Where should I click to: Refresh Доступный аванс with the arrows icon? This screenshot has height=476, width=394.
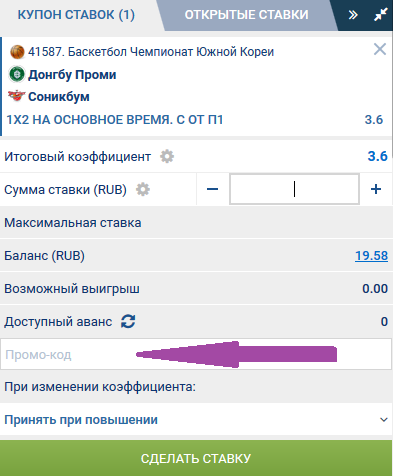click(128, 322)
